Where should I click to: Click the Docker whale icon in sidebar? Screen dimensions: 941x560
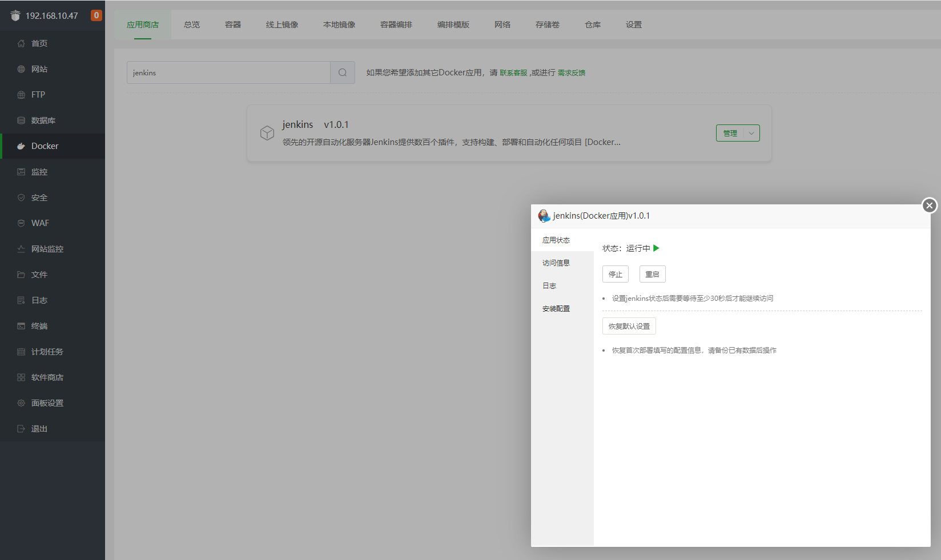pyautogui.click(x=21, y=146)
